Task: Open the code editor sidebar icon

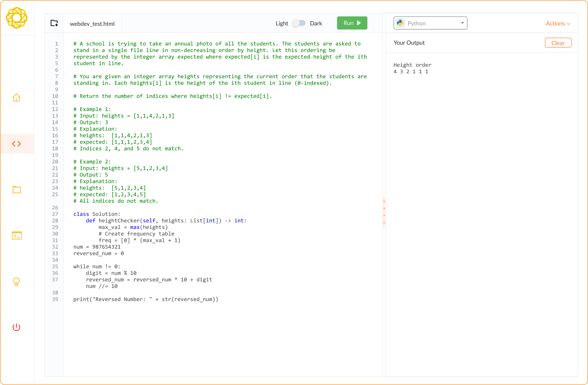Action: (x=17, y=144)
